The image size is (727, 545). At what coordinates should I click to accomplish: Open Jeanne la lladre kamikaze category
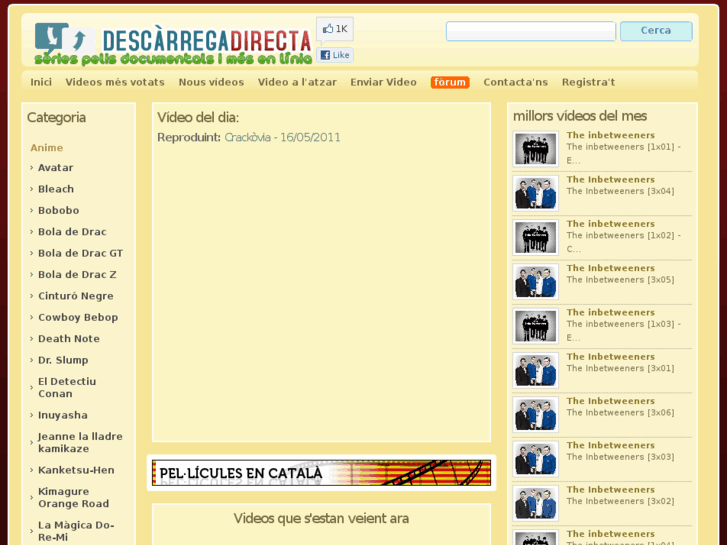click(80, 442)
